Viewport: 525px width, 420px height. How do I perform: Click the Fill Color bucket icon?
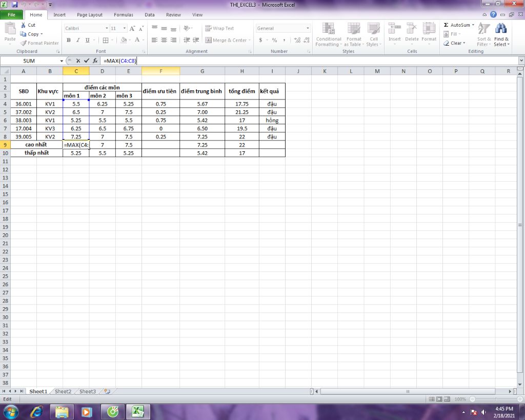pos(124,40)
